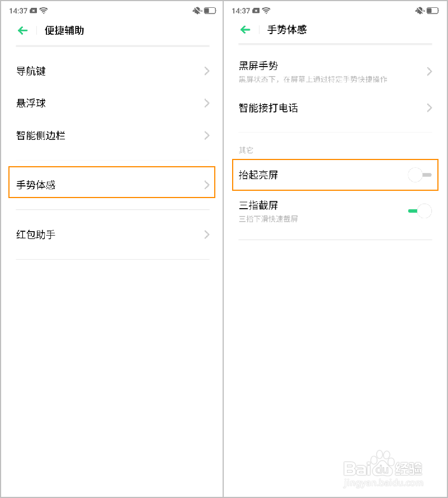This screenshot has height=498, width=448.
Task: Tap back arrow on 便捷辅助 screen
Action: pos(22,31)
